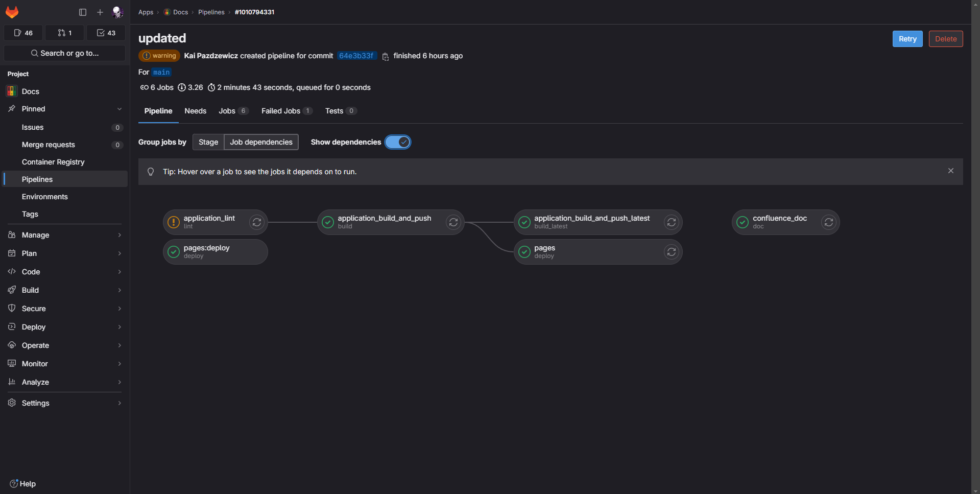Open the create new plus menu
Screen dimensions: 980x494
100,12
